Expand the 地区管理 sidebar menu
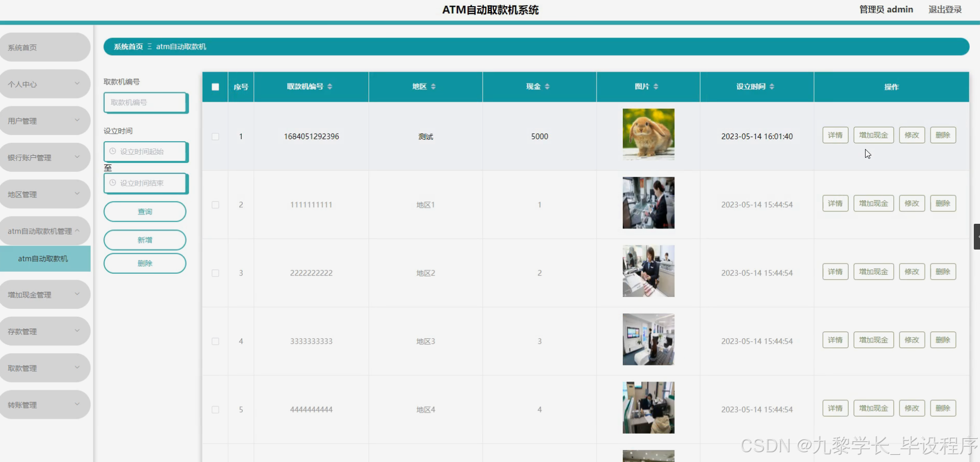The image size is (980, 462). click(45, 194)
